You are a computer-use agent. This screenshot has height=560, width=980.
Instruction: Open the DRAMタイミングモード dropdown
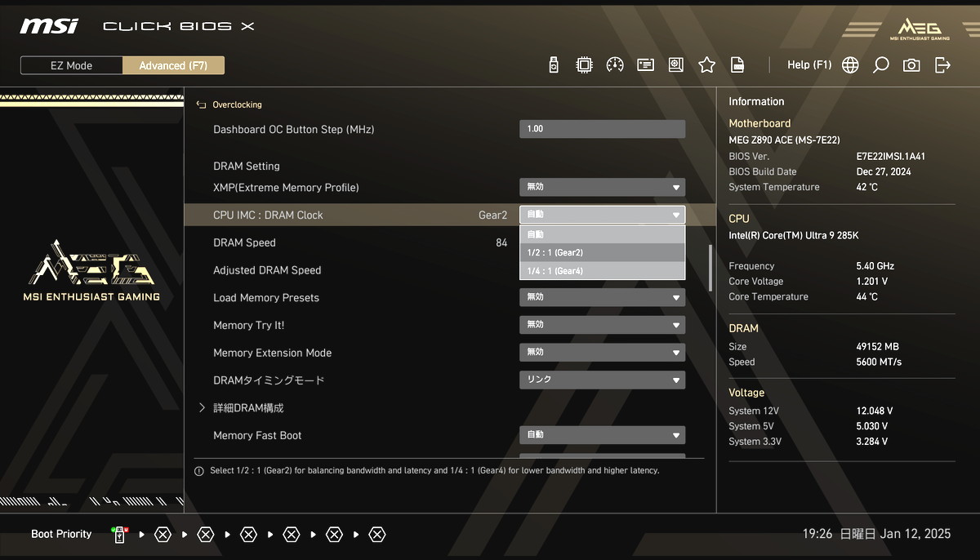602,380
